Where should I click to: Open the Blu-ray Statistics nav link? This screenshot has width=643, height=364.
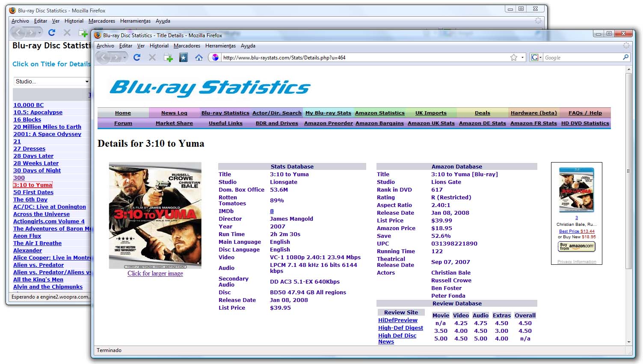tap(225, 113)
